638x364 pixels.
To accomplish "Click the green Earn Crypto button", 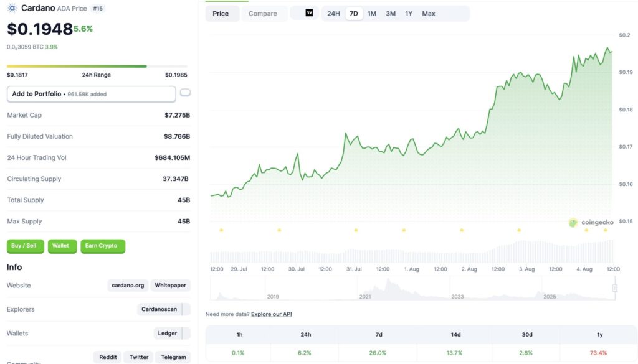I will (103, 246).
